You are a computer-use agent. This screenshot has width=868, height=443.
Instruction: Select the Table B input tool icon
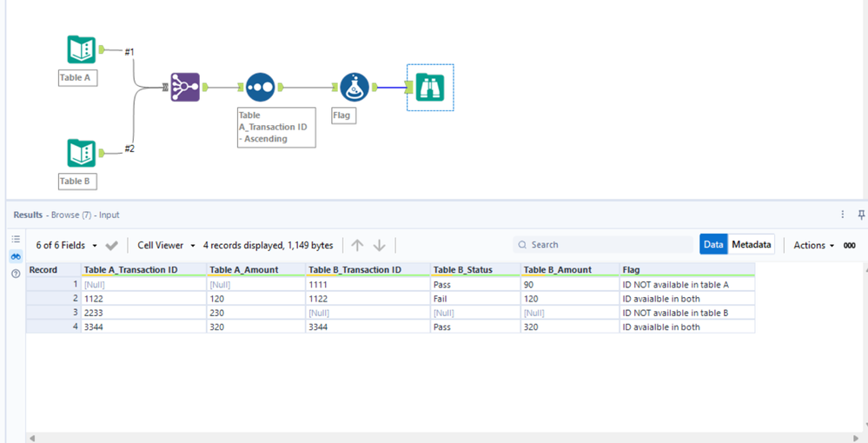click(x=82, y=153)
